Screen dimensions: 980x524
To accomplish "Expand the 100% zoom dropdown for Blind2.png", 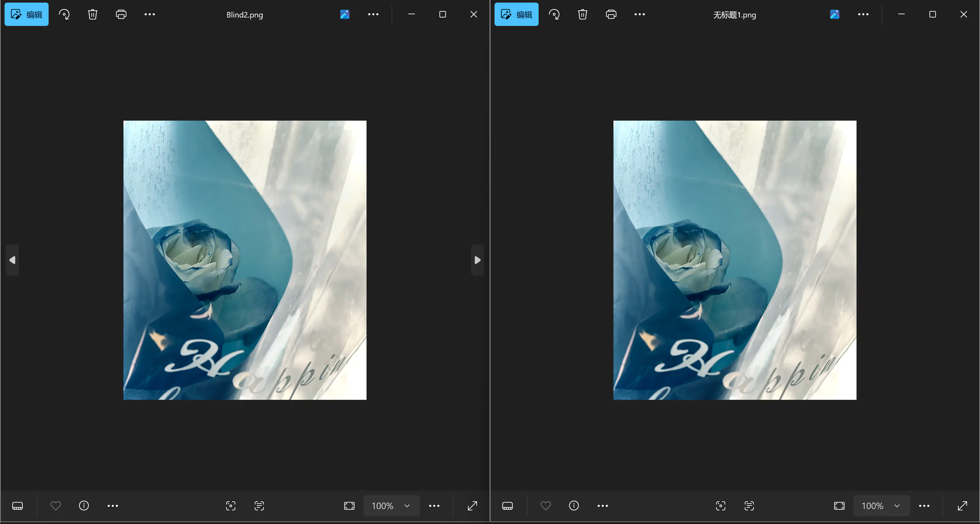I will point(407,506).
